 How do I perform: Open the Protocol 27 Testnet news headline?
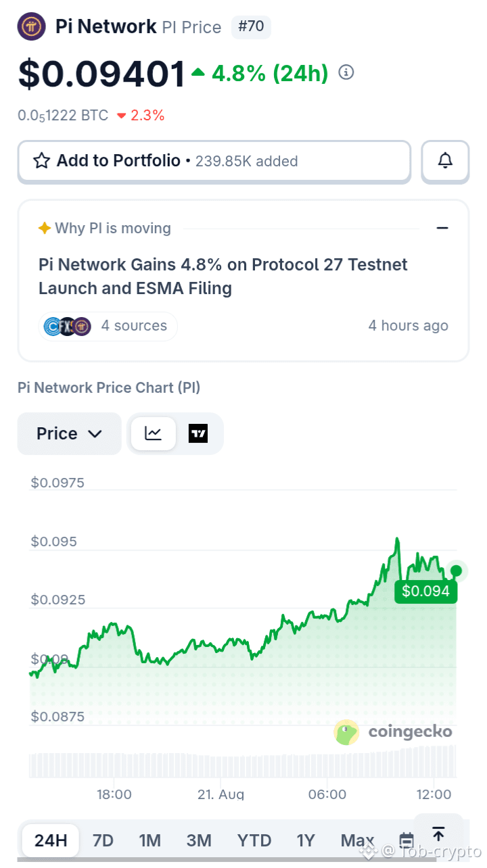[223, 276]
